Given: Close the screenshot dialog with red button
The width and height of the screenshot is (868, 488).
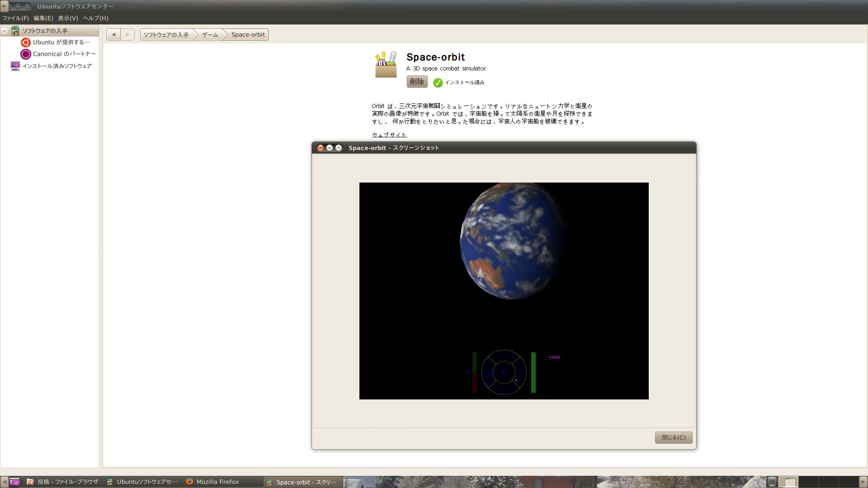Looking at the screenshot, I should [321, 148].
